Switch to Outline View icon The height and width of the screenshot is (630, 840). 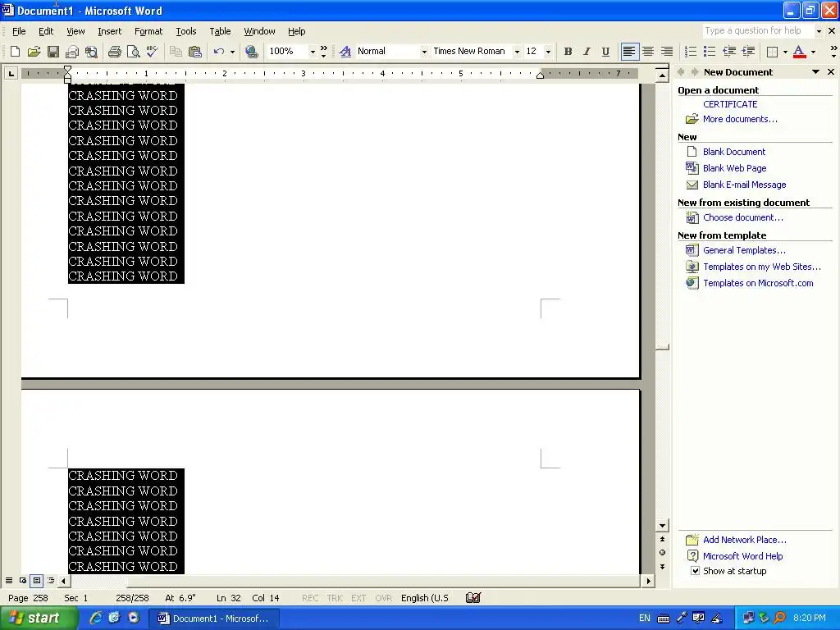[51, 581]
